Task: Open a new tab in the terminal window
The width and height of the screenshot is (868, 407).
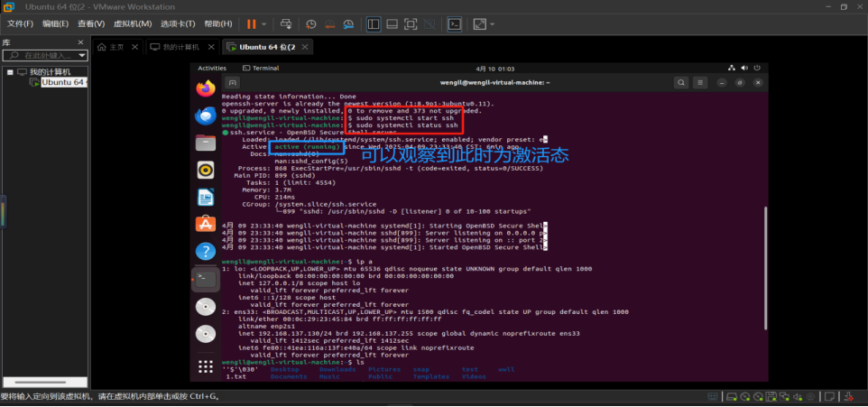Action: pos(233,82)
